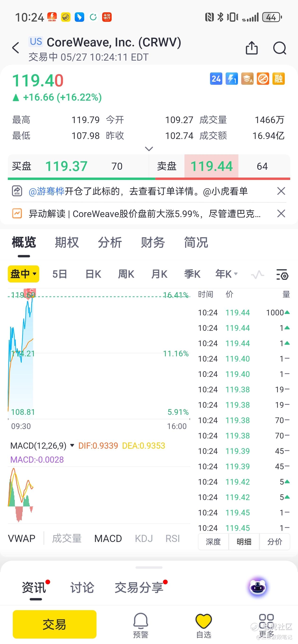This screenshot has height=644, width=298.
Task: Tap the green-red bid/ask ratio bar
Action: pos(149,179)
